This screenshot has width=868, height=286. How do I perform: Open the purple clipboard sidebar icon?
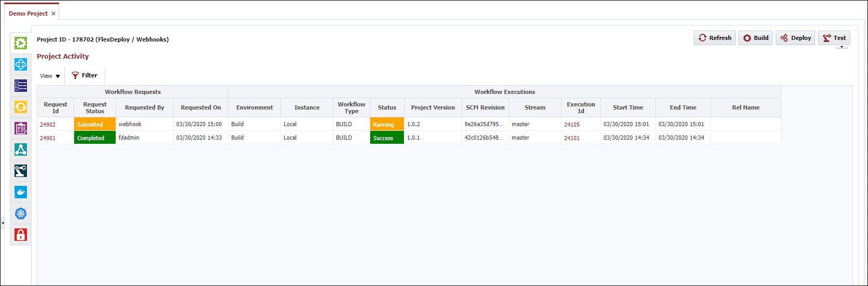[21, 128]
